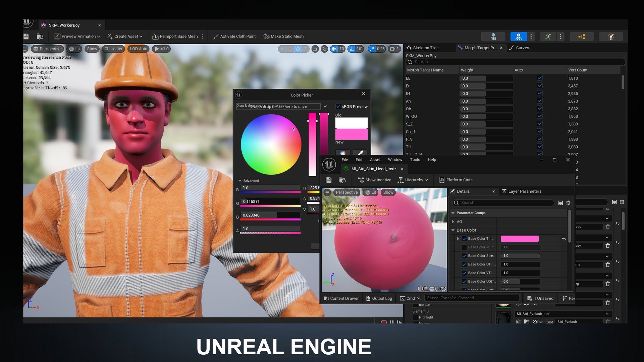Click the surface snapping icon
The image size is (644, 362).
(324, 49)
